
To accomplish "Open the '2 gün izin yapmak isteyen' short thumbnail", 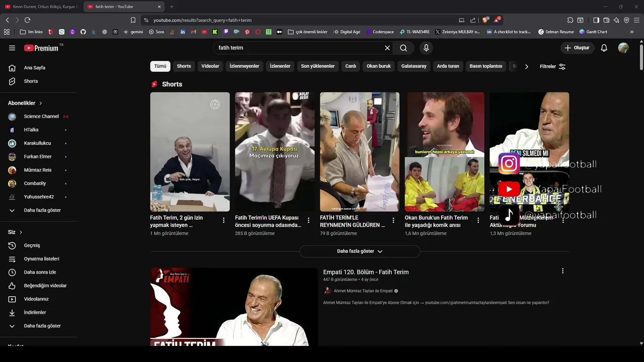I will tap(190, 152).
